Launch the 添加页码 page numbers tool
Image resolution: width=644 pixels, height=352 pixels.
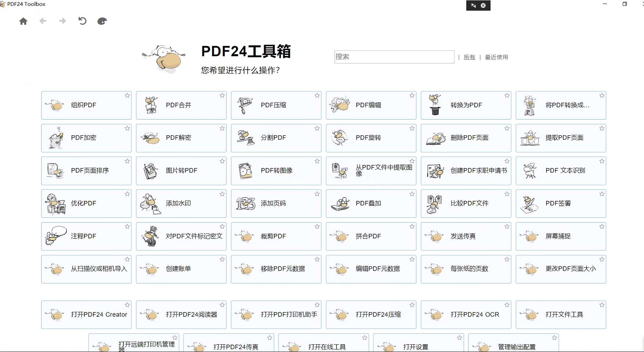coord(276,203)
